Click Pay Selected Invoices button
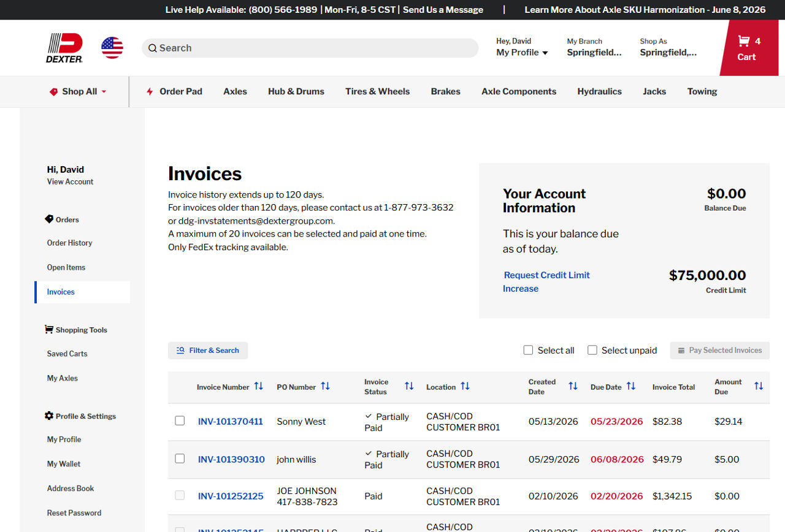The width and height of the screenshot is (785, 532). (720, 351)
